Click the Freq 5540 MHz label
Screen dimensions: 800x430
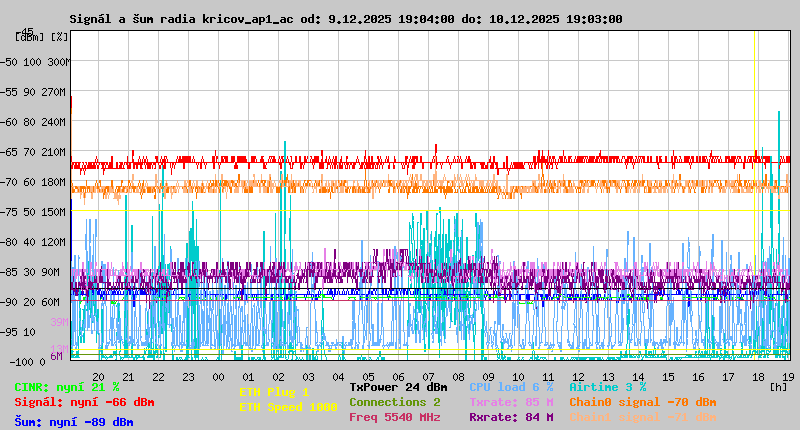click(x=394, y=417)
